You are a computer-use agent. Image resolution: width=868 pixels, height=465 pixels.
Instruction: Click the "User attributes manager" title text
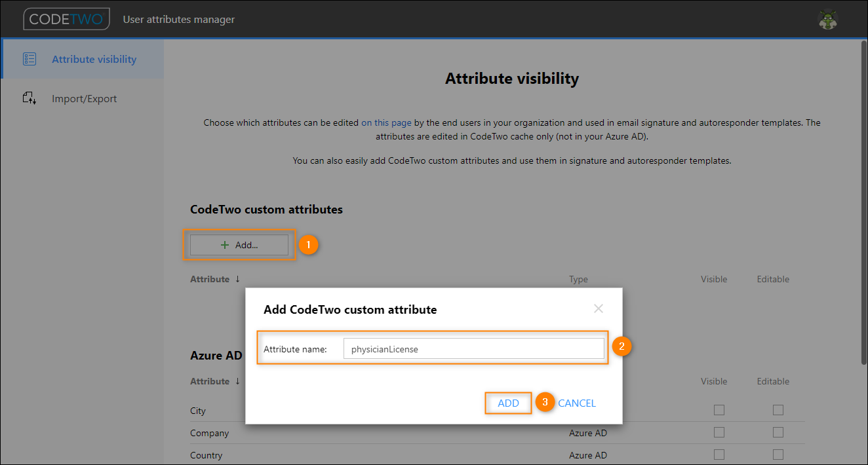(x=179, y=20)
